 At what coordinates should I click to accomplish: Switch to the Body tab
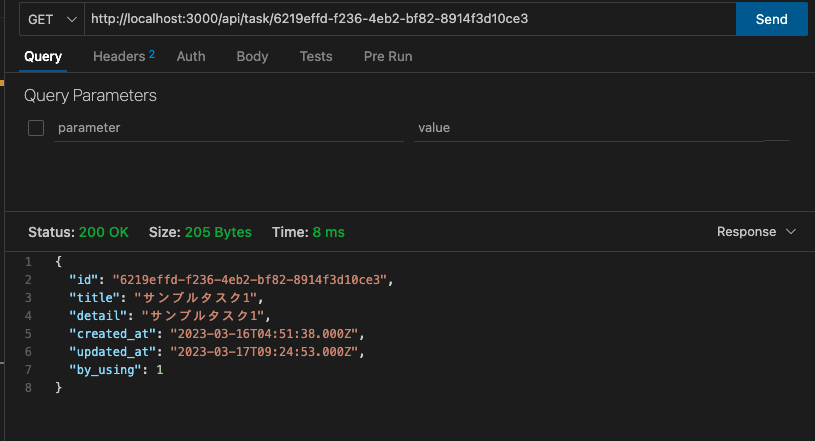coord(252,56)
